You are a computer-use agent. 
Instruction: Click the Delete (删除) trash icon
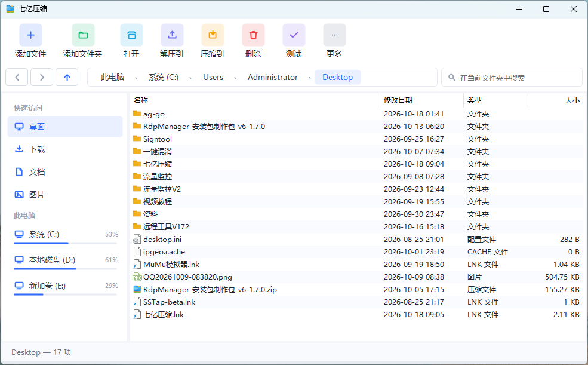tap(253, 35)
